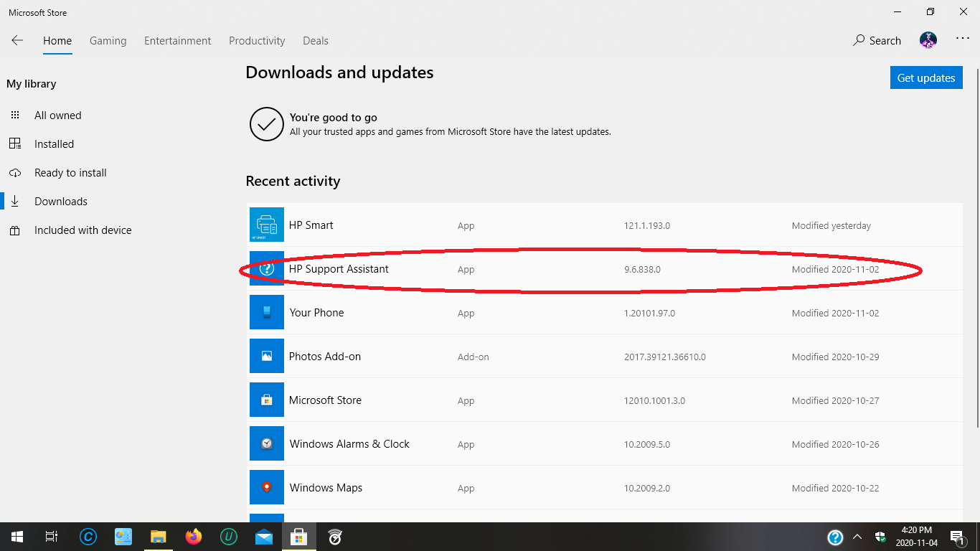Click the Ready to install cloud icon
This screenshot has height=551, width=980.
pyautogui.click(x=15, y=173)
